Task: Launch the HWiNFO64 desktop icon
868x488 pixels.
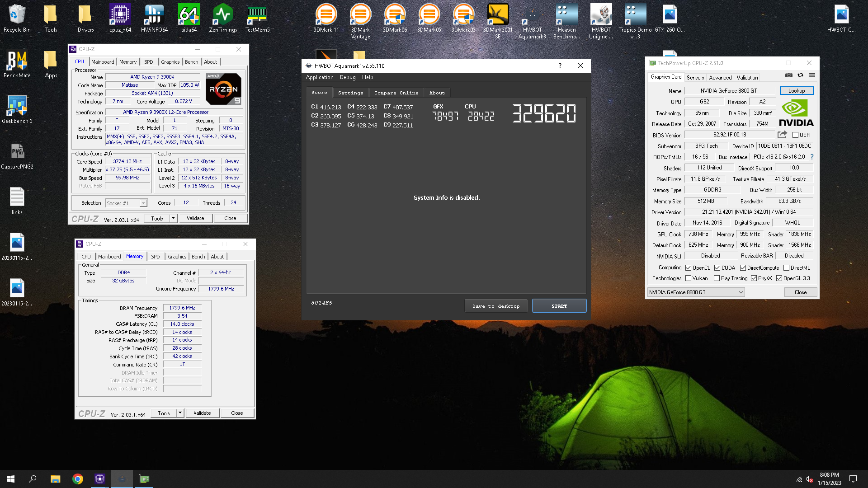Action: (x=154, y=19)
